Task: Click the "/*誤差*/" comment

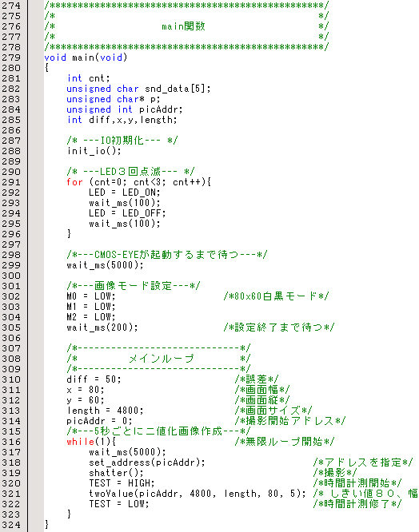Action: pyautogui.click(x=257, y=379)
